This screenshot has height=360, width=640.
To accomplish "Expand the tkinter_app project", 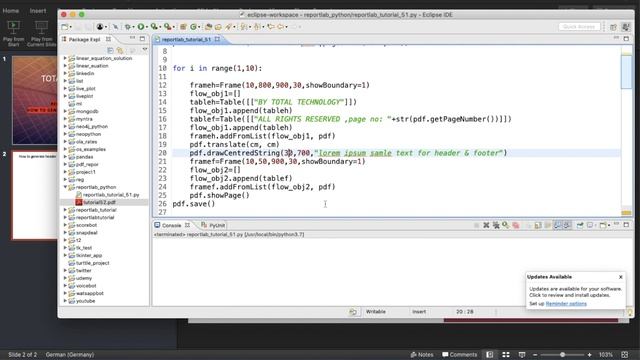I will (x=65, y=256).
